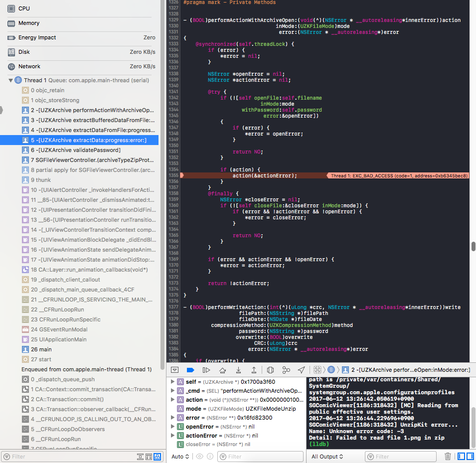Expand the error variable

coord(172,418)
